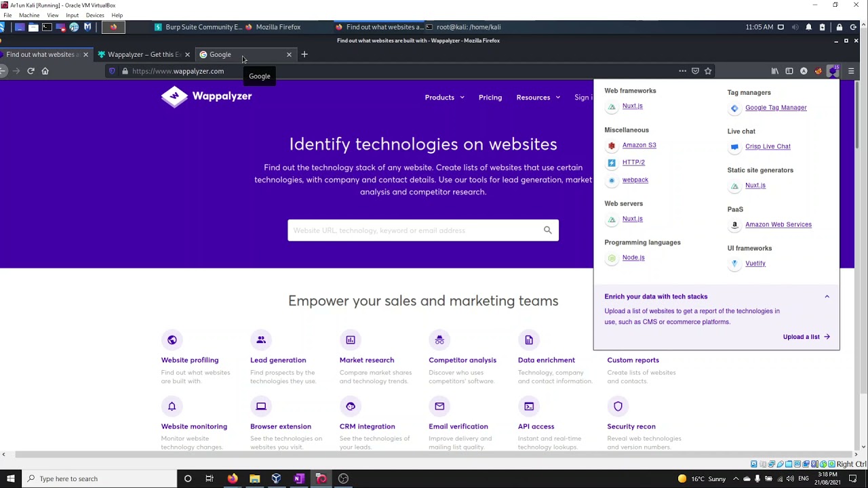Open page actions three-dot menu
This screenshot has height=488, width=868.
coord(682,71)
